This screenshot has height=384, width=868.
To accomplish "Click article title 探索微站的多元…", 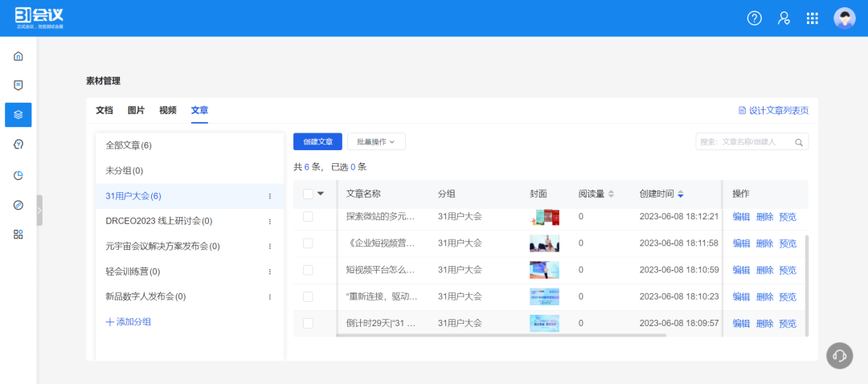I will [x=380, y=217].
